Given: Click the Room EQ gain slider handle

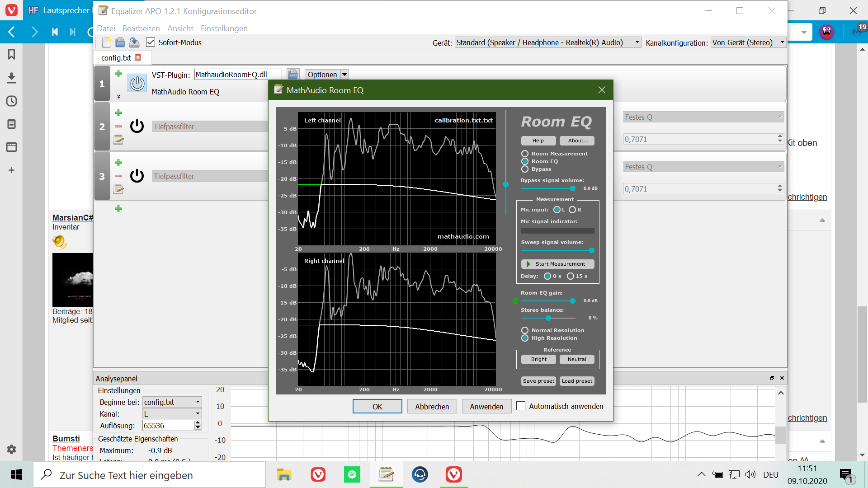Looking at the screenshot, I should tap(573, 301).
